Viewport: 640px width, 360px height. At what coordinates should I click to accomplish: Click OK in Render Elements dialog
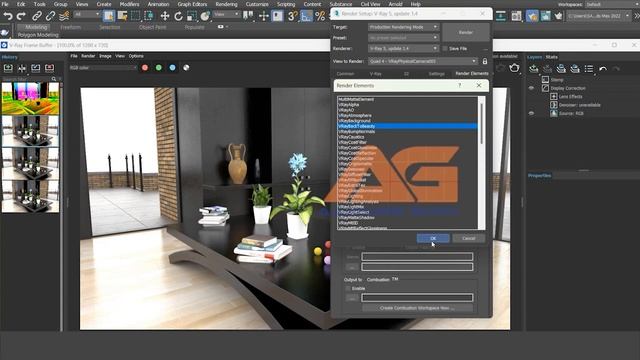coord(433,238)
